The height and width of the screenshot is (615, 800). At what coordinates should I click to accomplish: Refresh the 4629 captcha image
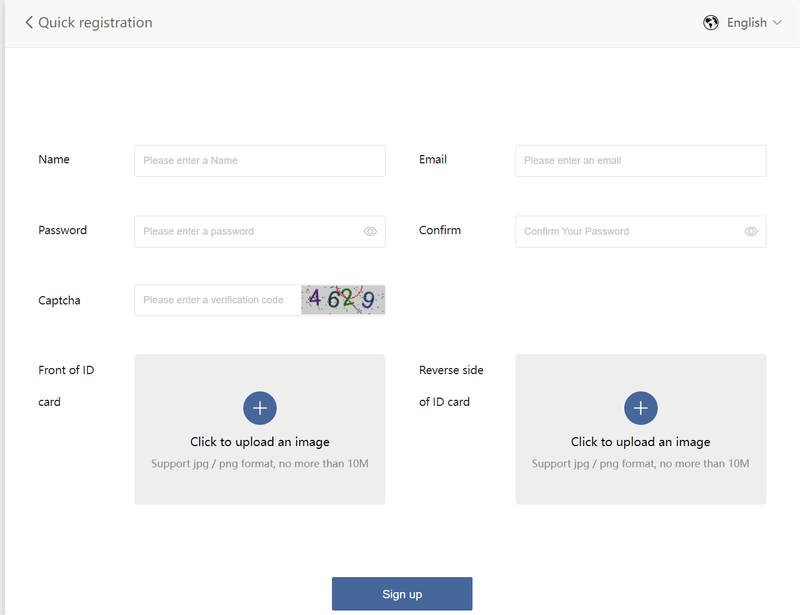343,300
